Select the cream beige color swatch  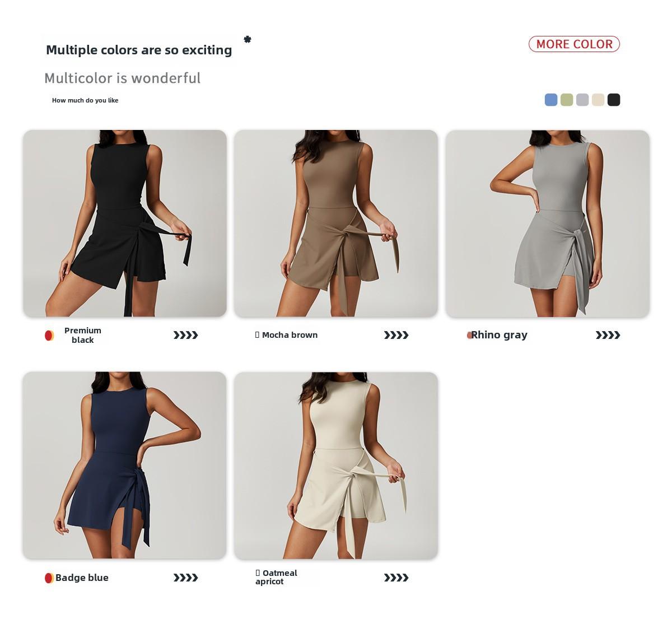point(598,100)
